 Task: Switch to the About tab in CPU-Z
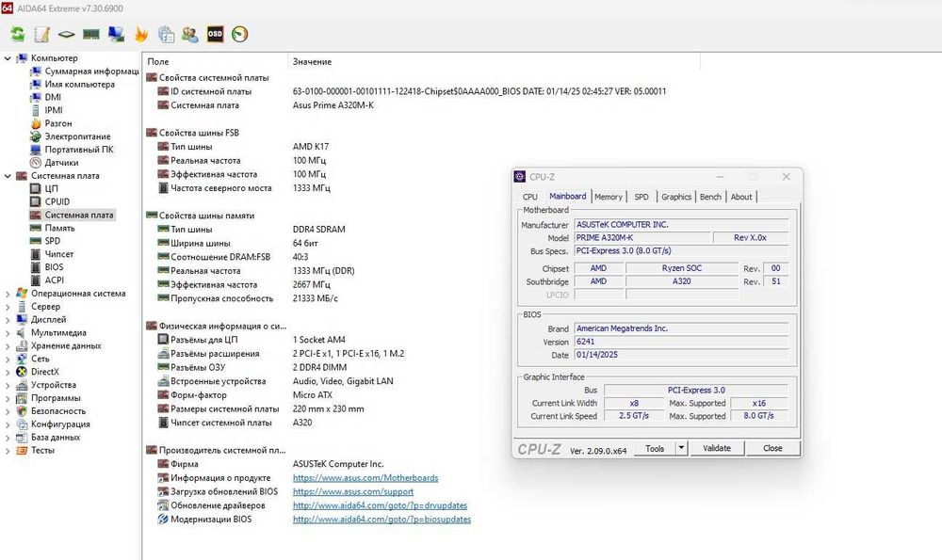click(740, 197)
